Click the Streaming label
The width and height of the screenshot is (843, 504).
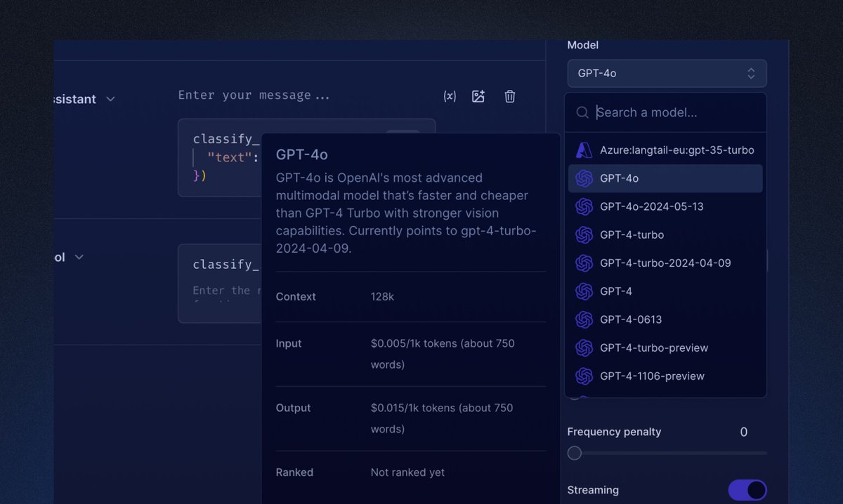[593, 490]
